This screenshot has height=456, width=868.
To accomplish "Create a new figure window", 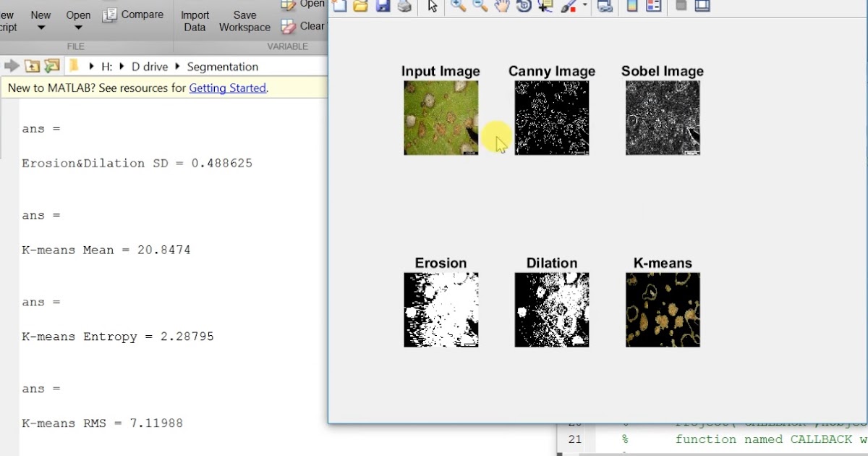I will pos(339,7).
